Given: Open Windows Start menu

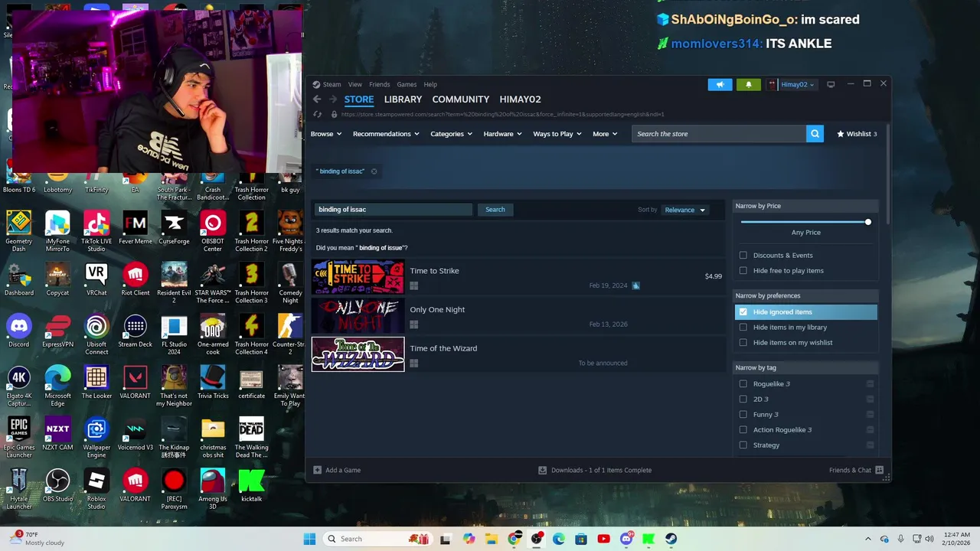Looking at the screenshot, I should pyautogui.click(x=309, y=539).
